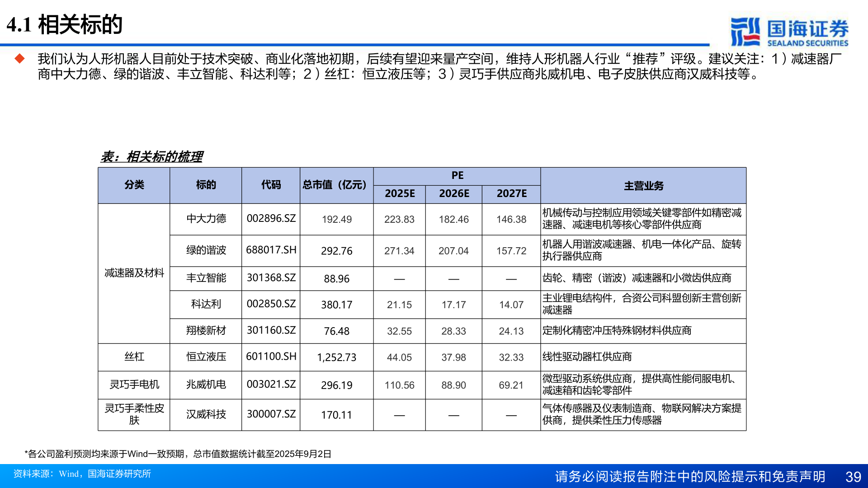Click the 灵巧手柔性皮肤 category cell
The height and width of the screenshot is (488, 868).
(134, 414)
